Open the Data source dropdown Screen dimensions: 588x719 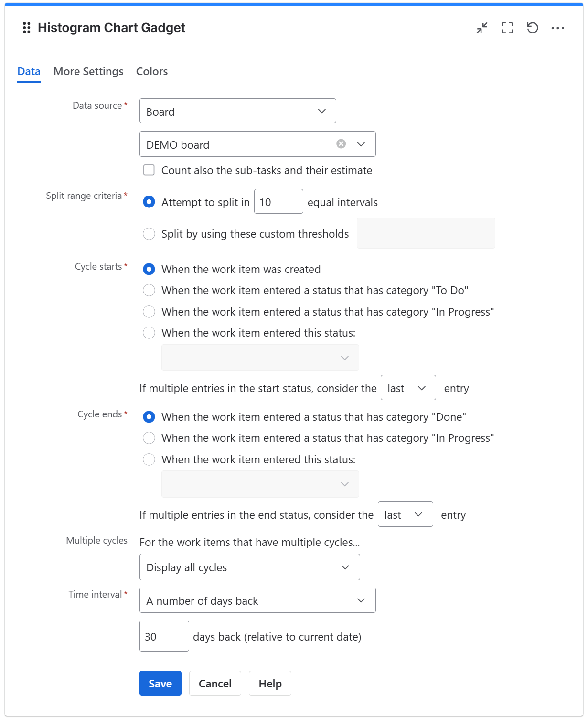(237, 111)
